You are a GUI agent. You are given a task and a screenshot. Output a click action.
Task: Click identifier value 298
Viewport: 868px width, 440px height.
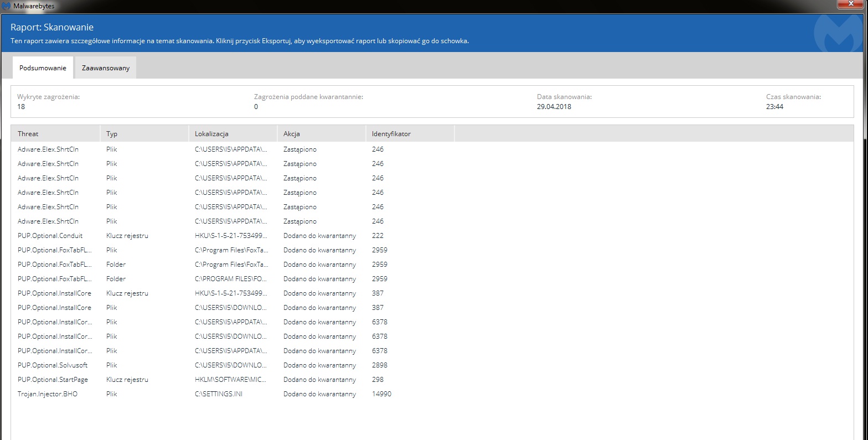tap(378, 380)
